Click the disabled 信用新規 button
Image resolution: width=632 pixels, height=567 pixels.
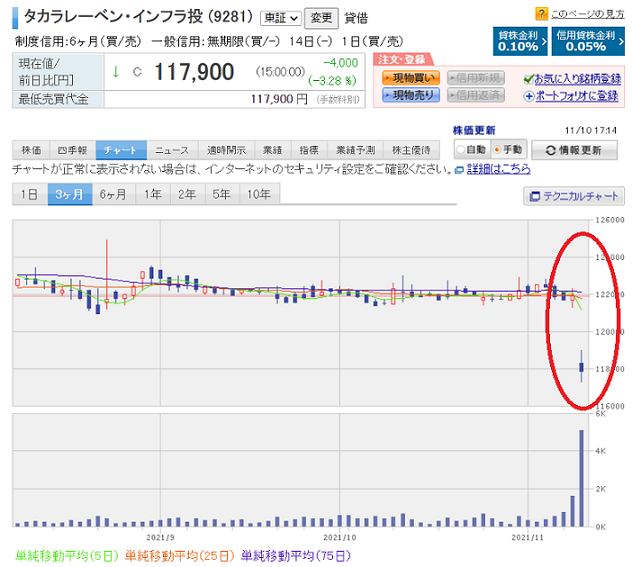click(x=476, y=78)
